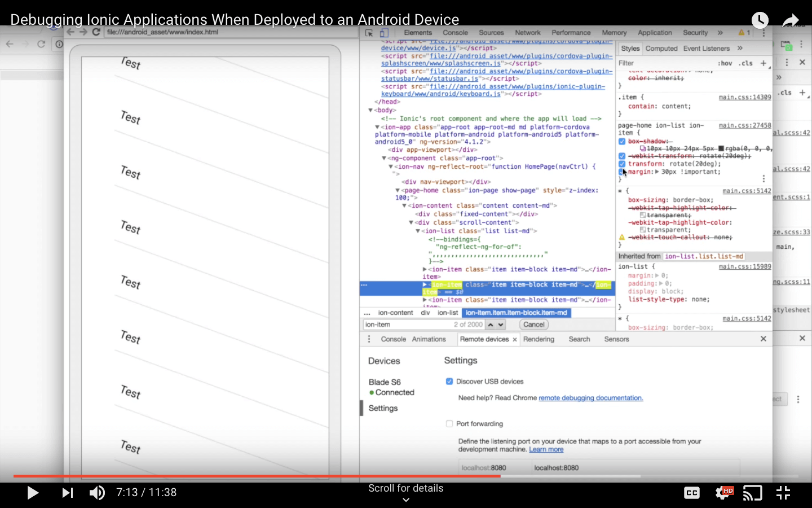Uncheck the transform rotate property checkbox
The width and height of the screenshot is (812, 508).
coord(622,164)
